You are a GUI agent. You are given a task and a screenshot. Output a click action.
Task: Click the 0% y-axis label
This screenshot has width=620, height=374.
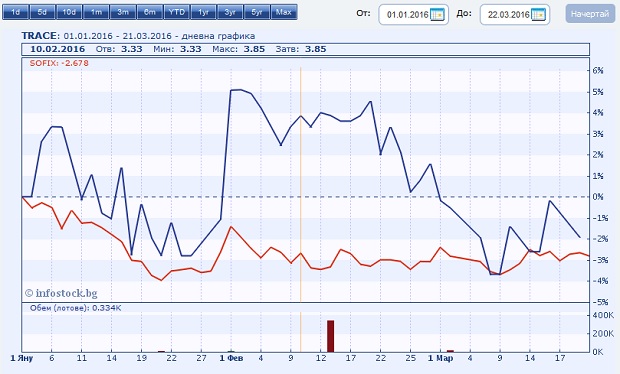[x=598, y=197]
